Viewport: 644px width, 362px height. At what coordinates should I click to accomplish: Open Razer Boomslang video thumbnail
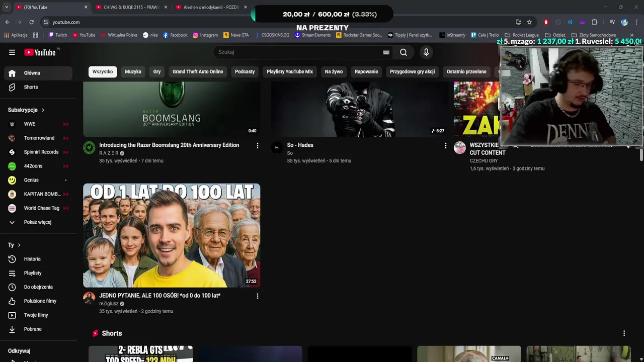tap(172, 109)
